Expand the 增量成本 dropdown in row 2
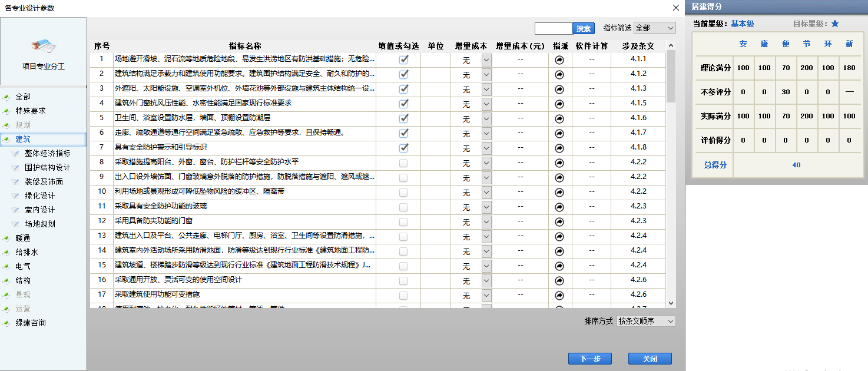The width and height of the screenshot is (868, 371). (x=486, y=74)
